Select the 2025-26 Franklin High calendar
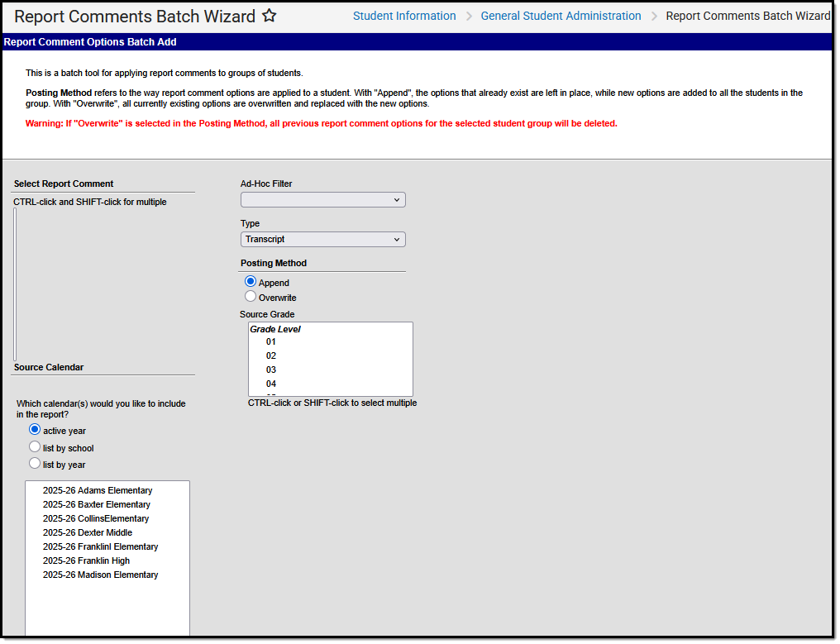Image resolution: width=840 pixels, height=644 pixels. pos(86,561)
